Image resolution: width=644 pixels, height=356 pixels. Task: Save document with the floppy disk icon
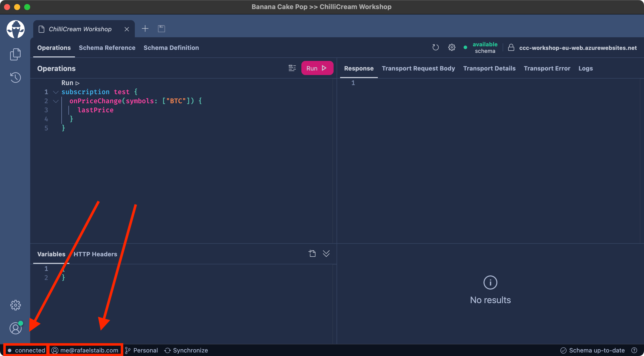pyautogui.click(x=162, y=29)
